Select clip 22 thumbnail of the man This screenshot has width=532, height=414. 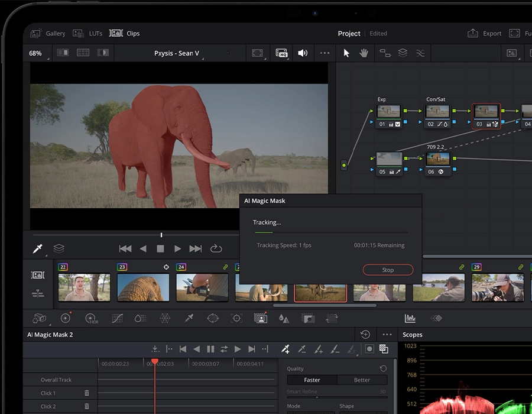pos(84,287)
